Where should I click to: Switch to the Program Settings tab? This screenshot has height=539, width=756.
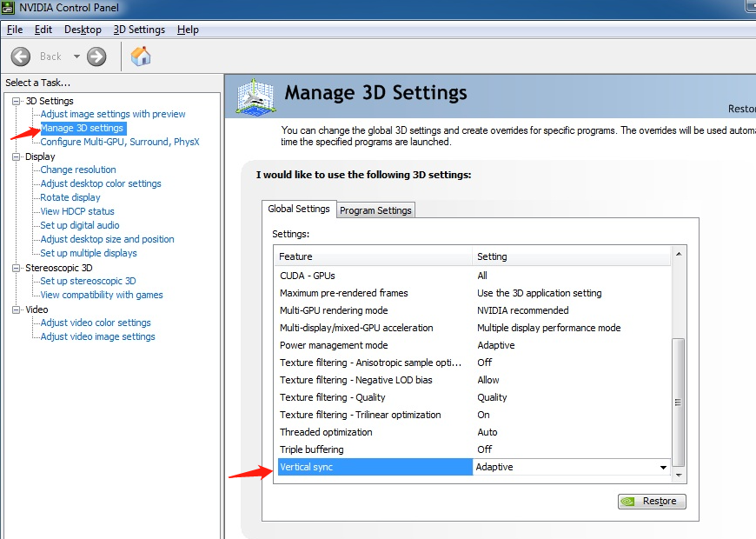(x=375, y=210)
